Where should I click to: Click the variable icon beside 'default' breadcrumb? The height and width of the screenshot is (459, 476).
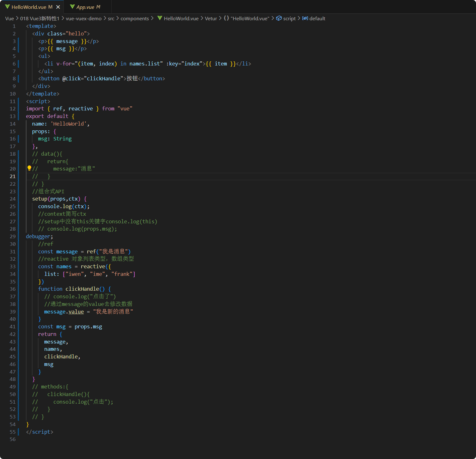click(305, 18)
